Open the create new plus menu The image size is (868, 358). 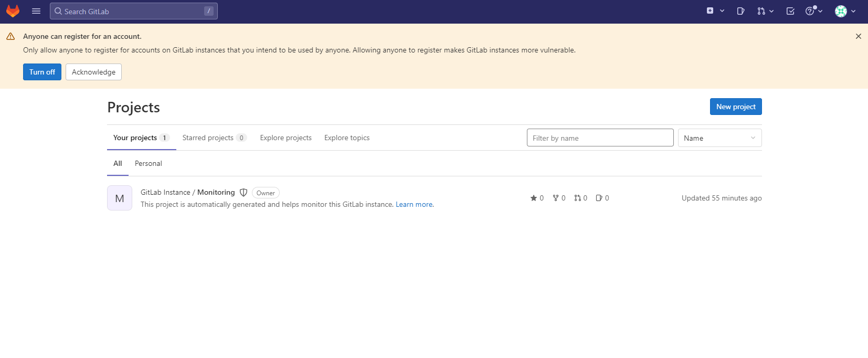715,11
